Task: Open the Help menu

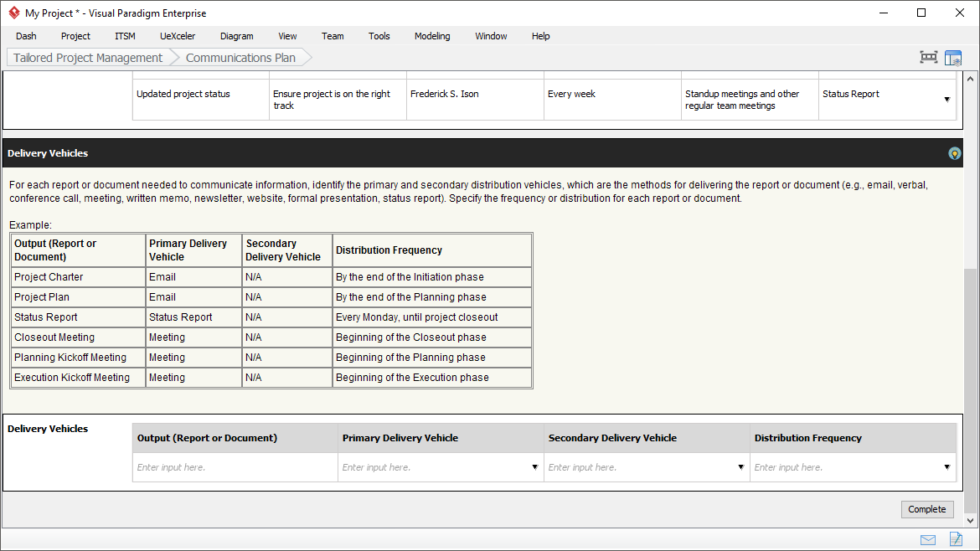Action: coord(540,36)
